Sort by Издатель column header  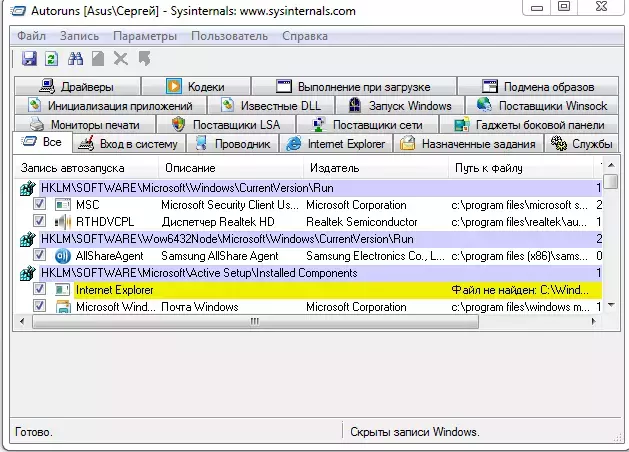point(375,168)
